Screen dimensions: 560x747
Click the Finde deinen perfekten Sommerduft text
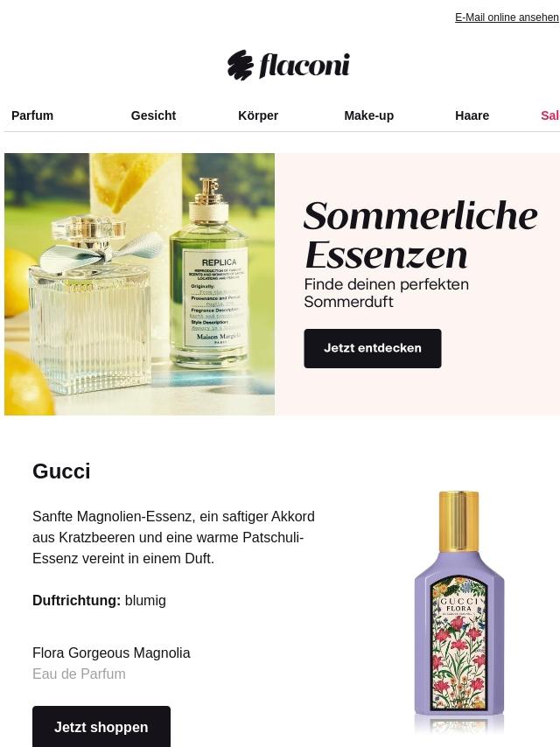click(x=387, y=293)
